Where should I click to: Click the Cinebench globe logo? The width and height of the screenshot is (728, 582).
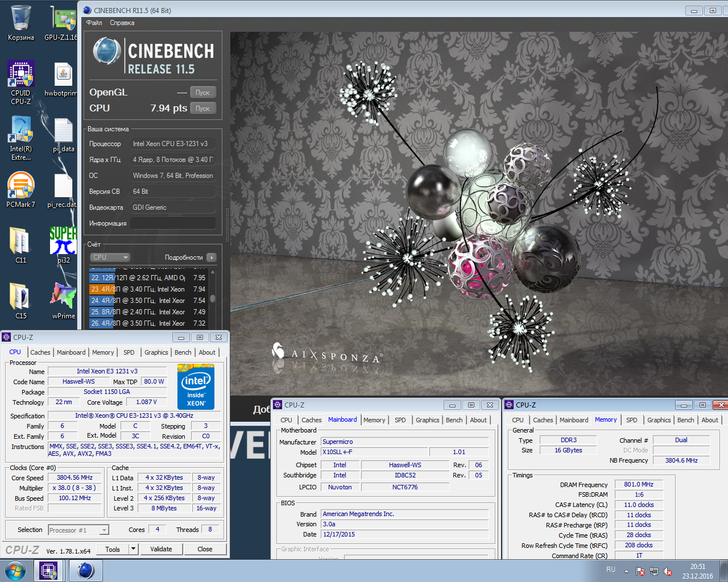[x=107, y=52]
